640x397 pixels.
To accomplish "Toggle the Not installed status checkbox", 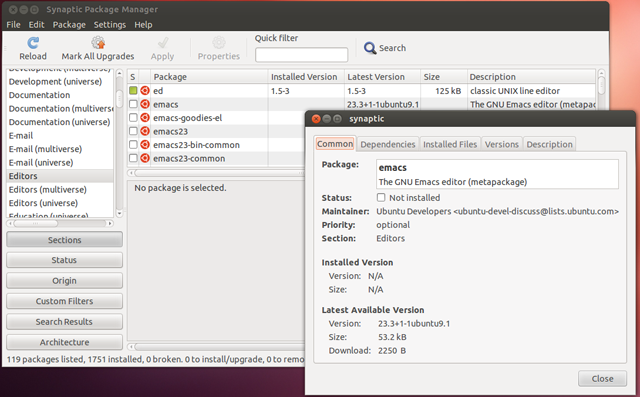I will click(381, 197).
